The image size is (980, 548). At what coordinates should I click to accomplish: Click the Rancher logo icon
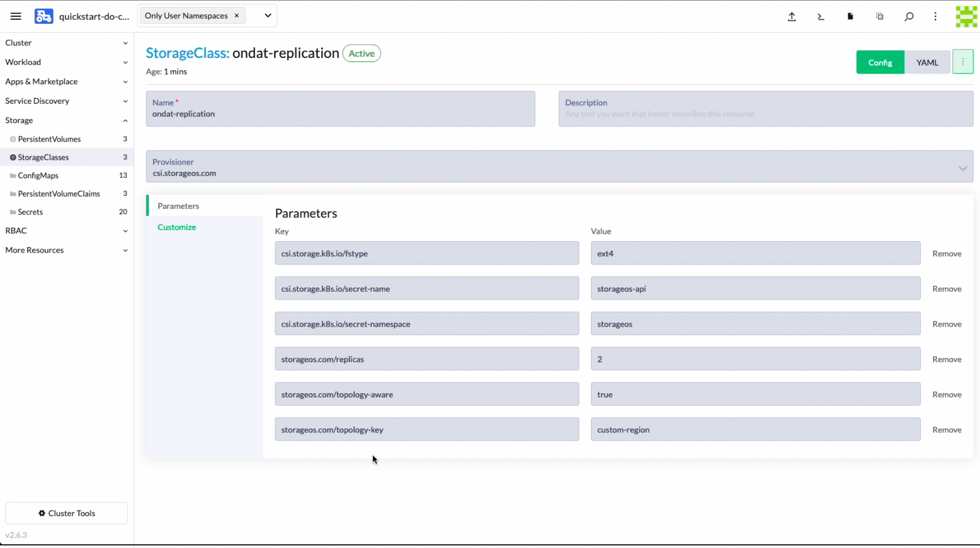point(44,16)
